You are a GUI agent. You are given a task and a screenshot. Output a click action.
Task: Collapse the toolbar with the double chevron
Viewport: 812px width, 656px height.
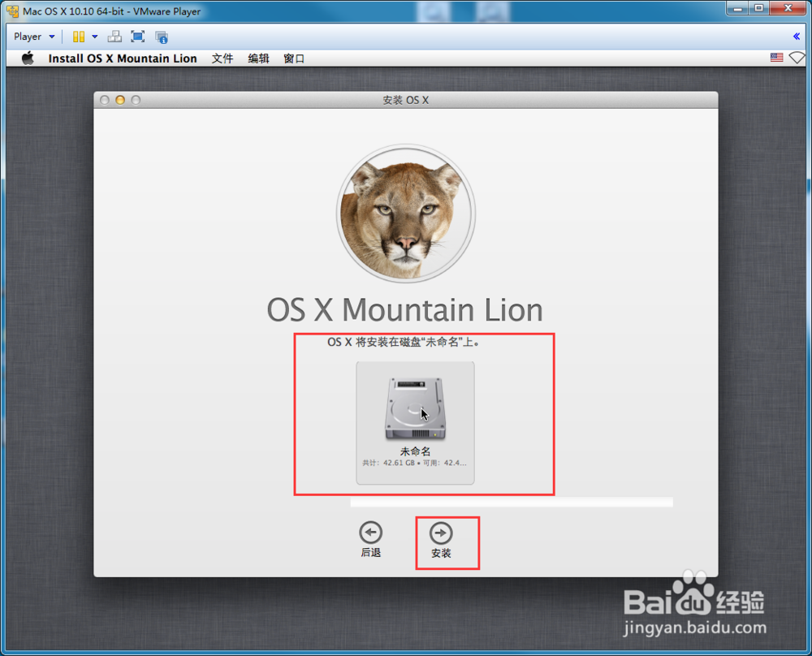797,37
